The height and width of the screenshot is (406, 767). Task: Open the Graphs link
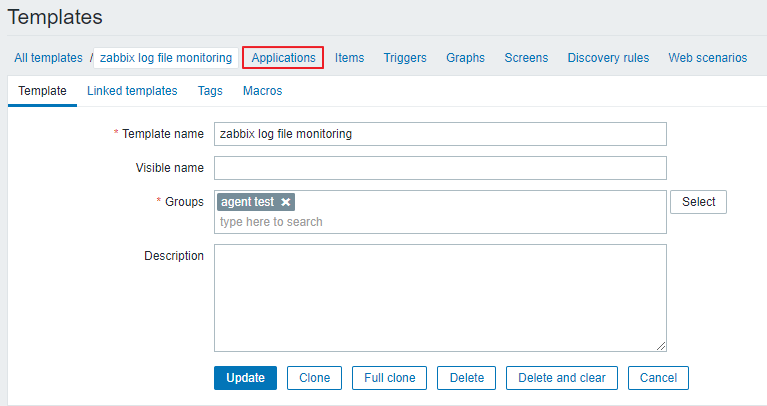465,58
